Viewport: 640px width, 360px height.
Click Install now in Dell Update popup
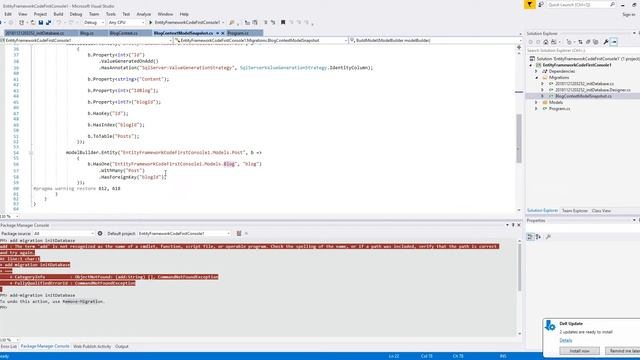579,351
